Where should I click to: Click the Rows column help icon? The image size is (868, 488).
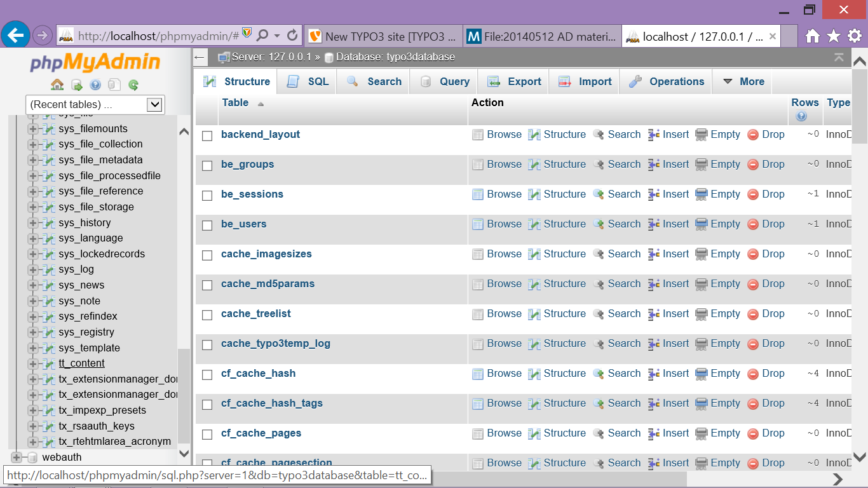point(801,116)
